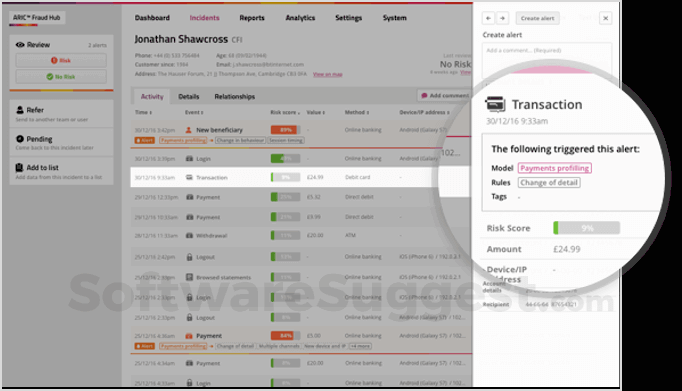Select the £9.99 Payment row
Screen dimensions: 682x391
301,217
